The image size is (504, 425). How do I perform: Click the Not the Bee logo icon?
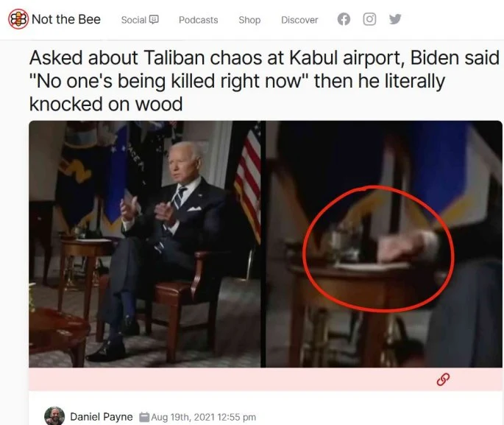[18, 19]
